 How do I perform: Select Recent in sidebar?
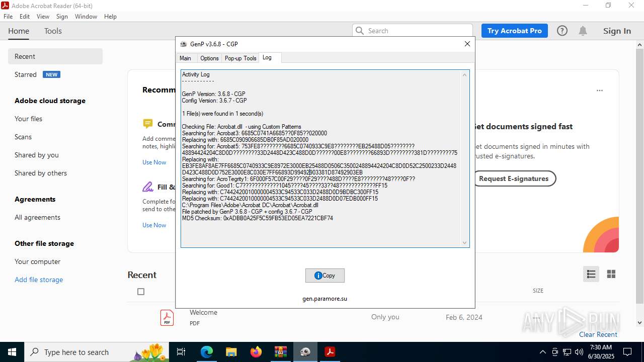(x=55, y=56)
